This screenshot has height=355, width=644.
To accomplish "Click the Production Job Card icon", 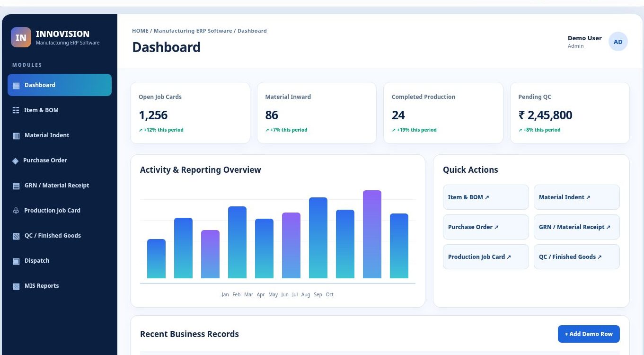I will click(x=16, y=211).
